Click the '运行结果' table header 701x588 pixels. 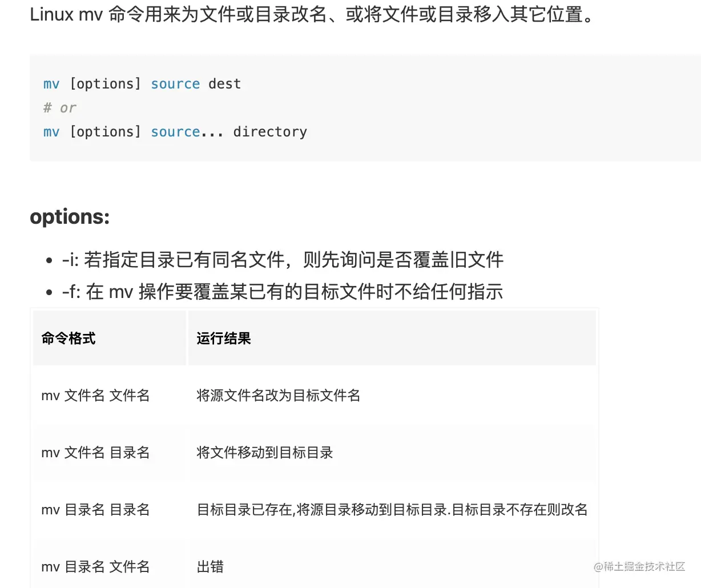coord(224,339)
